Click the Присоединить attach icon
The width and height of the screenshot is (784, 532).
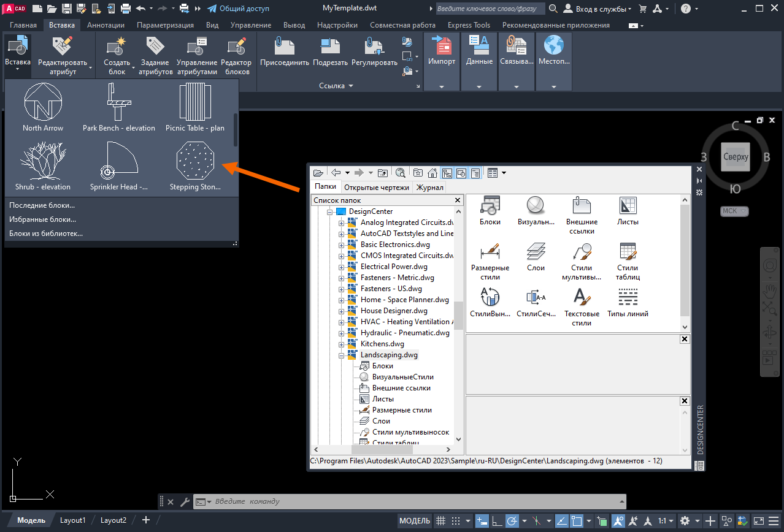click(x=284, y=52)
